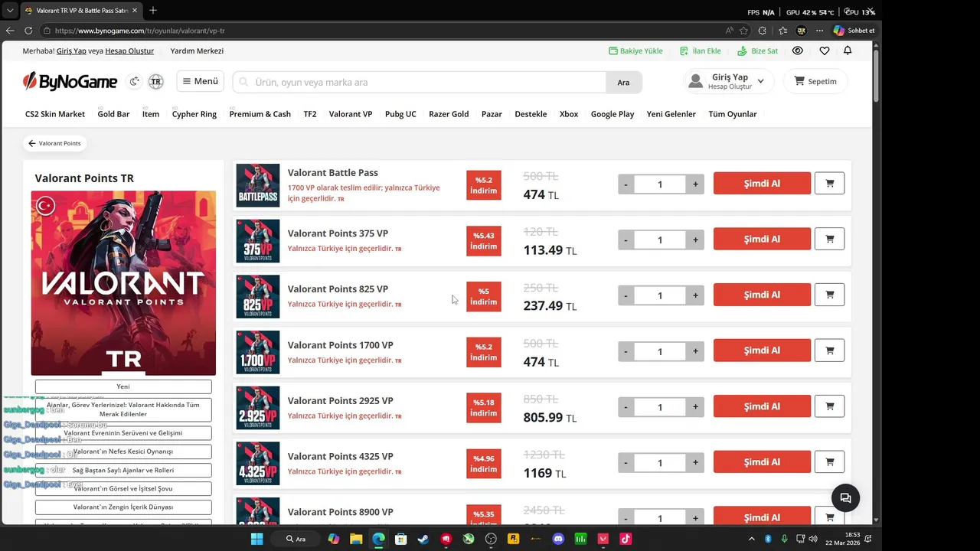Image resolution: width=980 pixels, height=551 pixels.
Task: Decrease quantity for Valorant Battle Pass
Action: (x=626, y=184)
